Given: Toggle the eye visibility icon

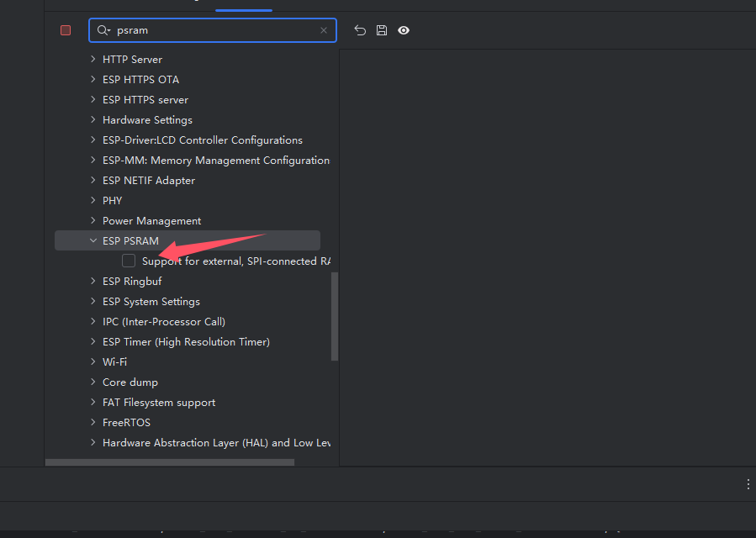Looking at the screenshot, I should 404,30.
